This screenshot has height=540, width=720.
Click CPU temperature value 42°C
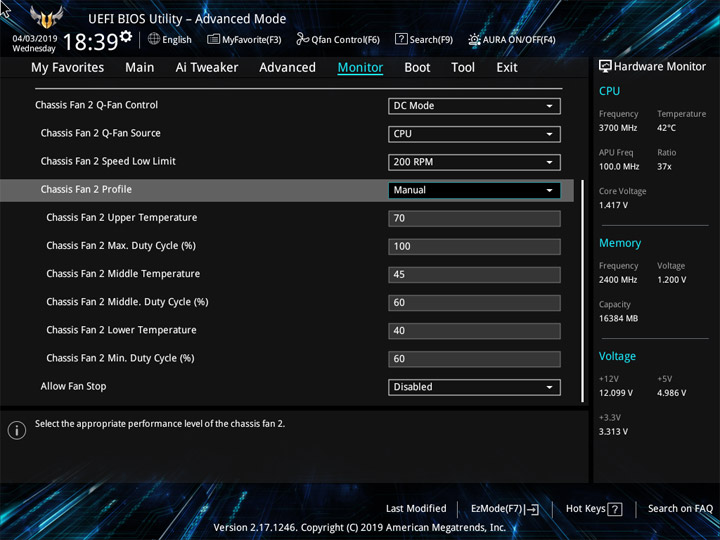(666, 128)
